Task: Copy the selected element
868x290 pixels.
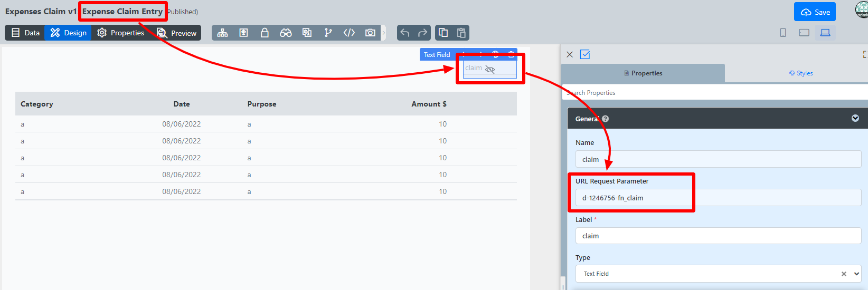Action: click(444, 33)
